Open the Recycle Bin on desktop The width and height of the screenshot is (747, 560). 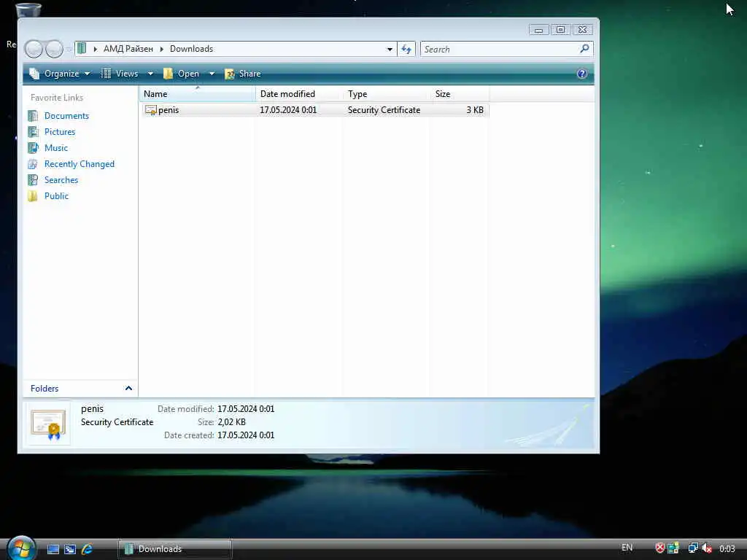[x=28, y=9]
